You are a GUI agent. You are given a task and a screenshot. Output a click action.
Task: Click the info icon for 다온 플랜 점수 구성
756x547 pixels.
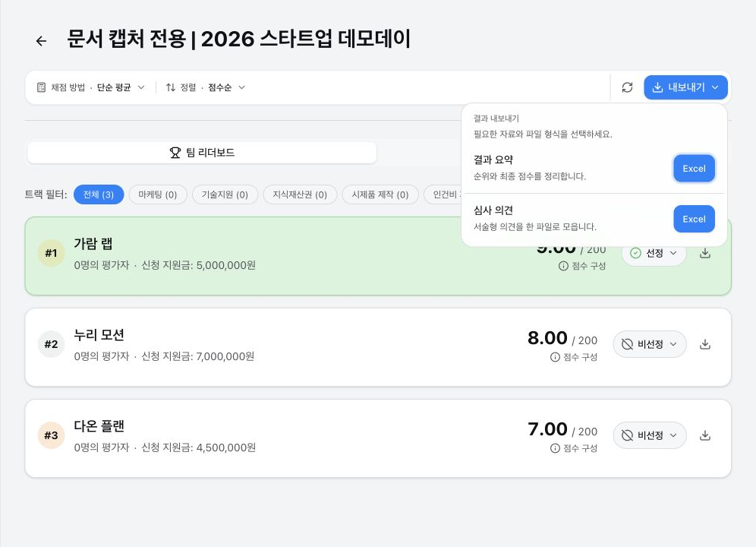(555, 448)
